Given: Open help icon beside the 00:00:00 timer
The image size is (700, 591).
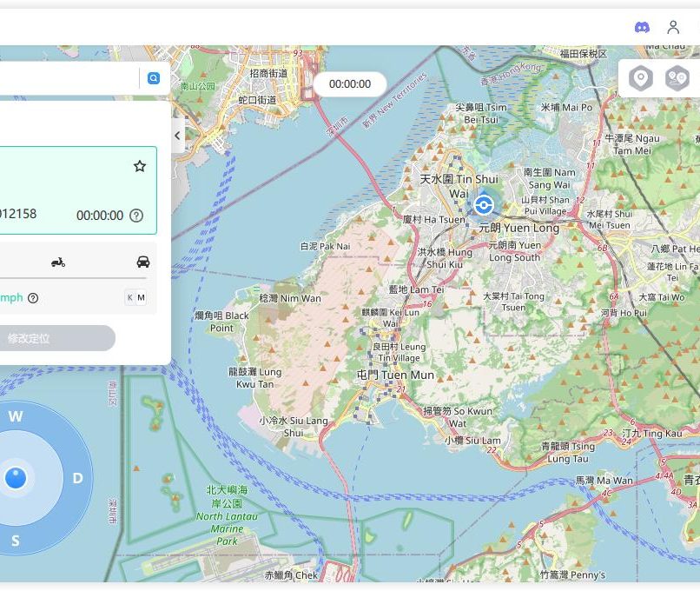Looking at the screenshot, I should click(x=136, y=216).
